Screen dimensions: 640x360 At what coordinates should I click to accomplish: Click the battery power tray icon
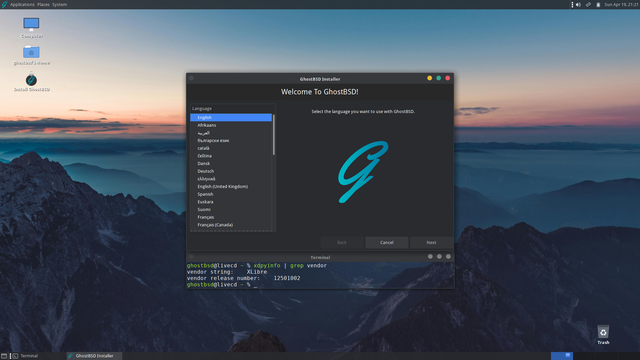[x=598, y=4]
